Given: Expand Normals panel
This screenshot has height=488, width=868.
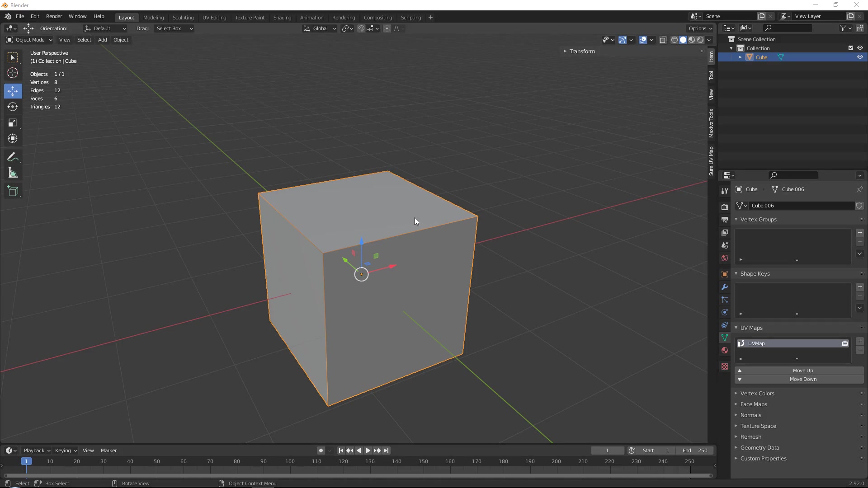Looking at the screenshot, I should [x=751, y=415].
